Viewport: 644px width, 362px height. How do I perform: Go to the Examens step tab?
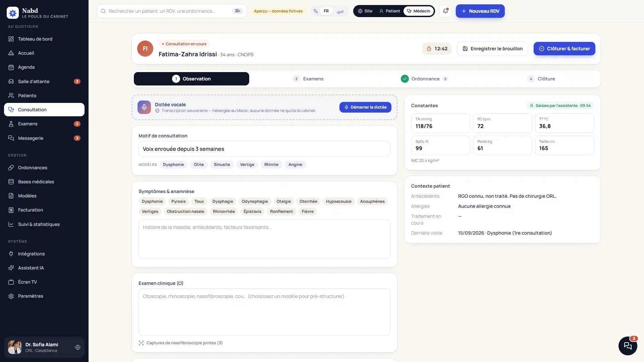(308, 79)
